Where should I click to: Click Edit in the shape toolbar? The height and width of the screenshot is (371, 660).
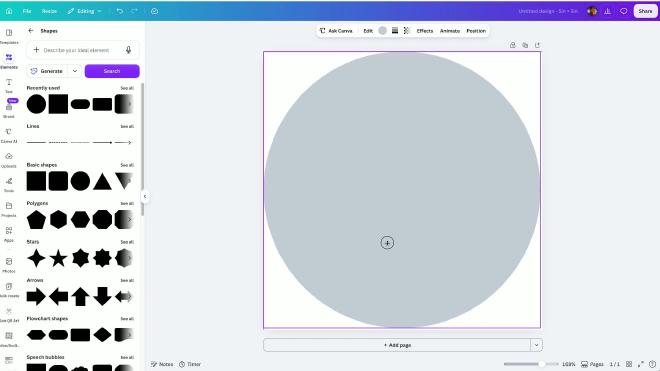pos(368,31)
